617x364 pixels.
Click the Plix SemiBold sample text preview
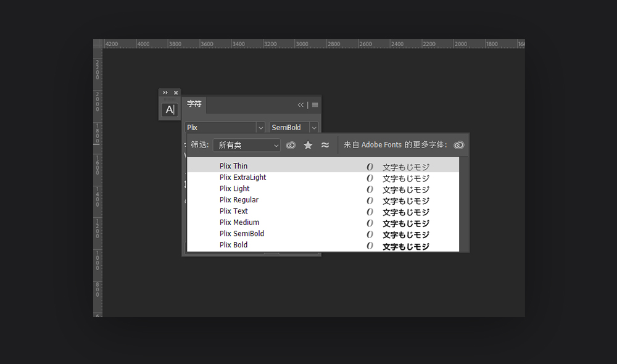click(405, 234)
